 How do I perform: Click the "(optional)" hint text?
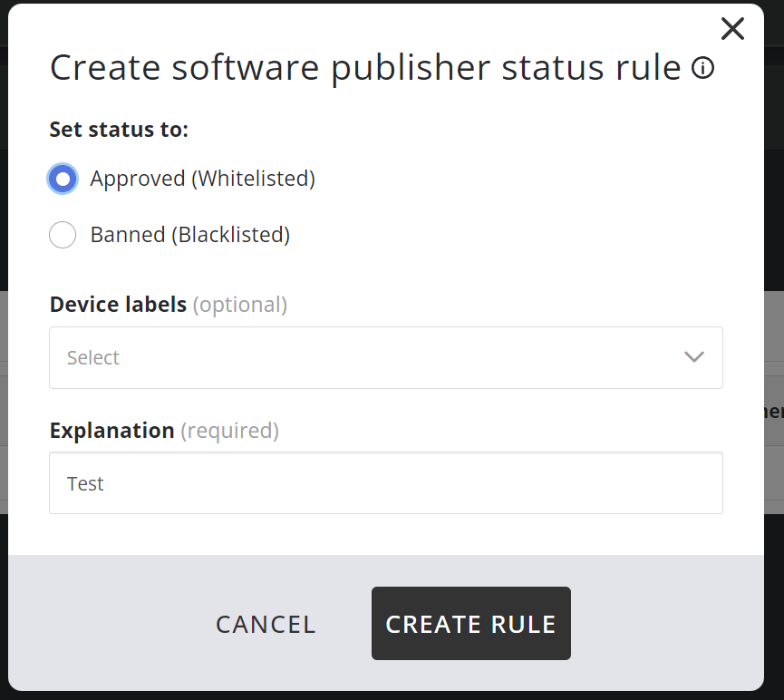(x=240, y=305)
